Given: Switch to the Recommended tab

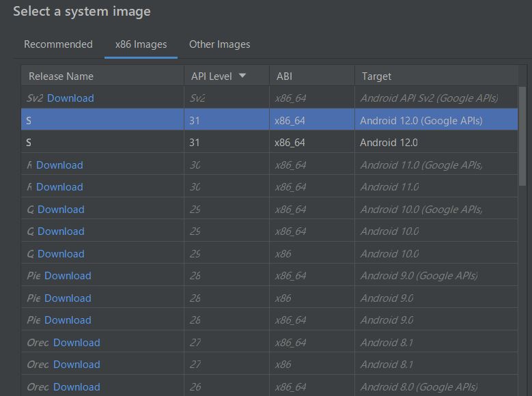Looking at the screenshot, I should point(58,44).
